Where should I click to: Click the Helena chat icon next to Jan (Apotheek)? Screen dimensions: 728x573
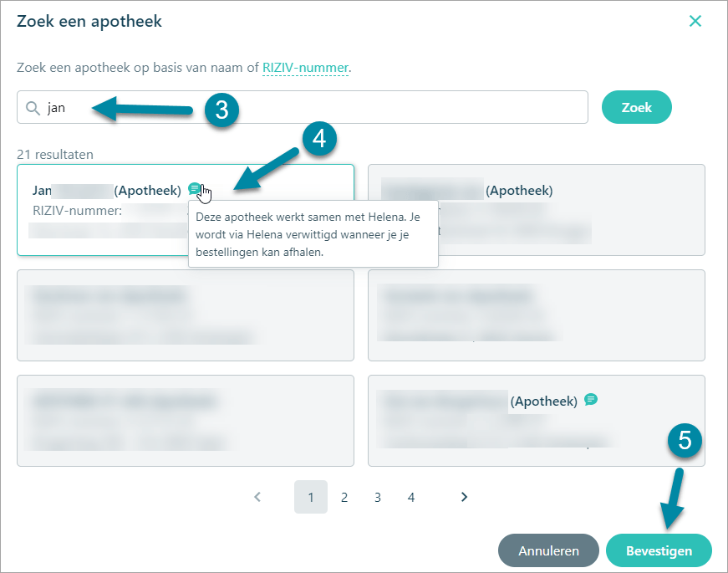tap(194, 189)
